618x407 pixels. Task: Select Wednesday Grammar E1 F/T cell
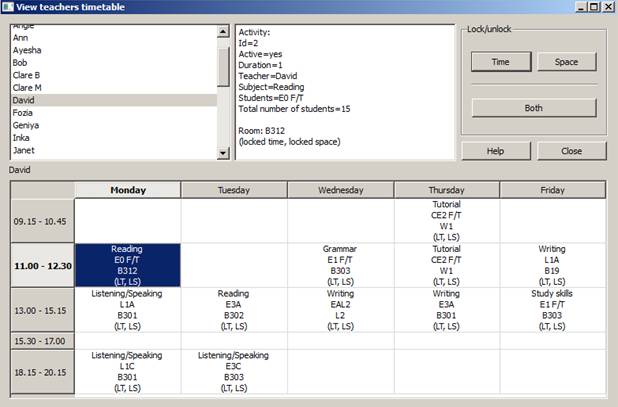(340, 265)
